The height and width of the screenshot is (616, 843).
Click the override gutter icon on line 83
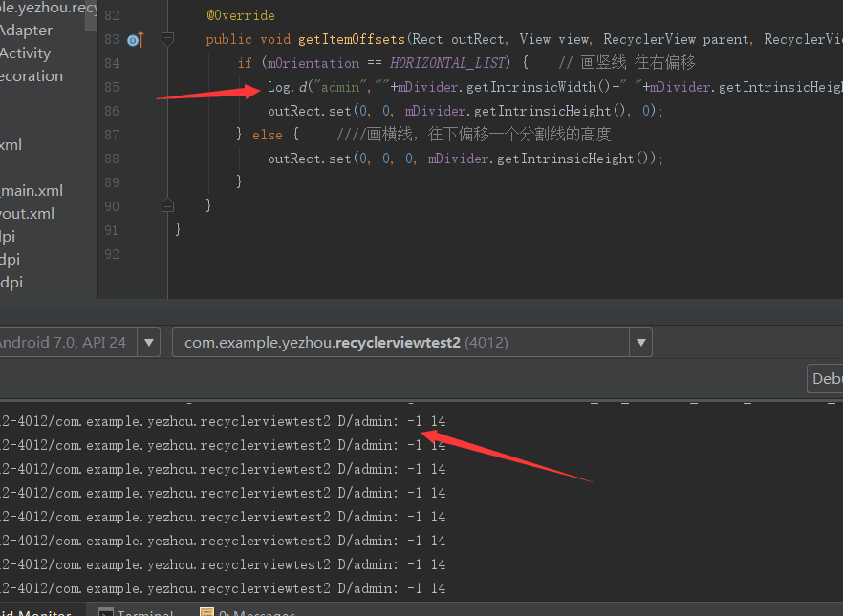pyautogui.click(x=136, y=40)
